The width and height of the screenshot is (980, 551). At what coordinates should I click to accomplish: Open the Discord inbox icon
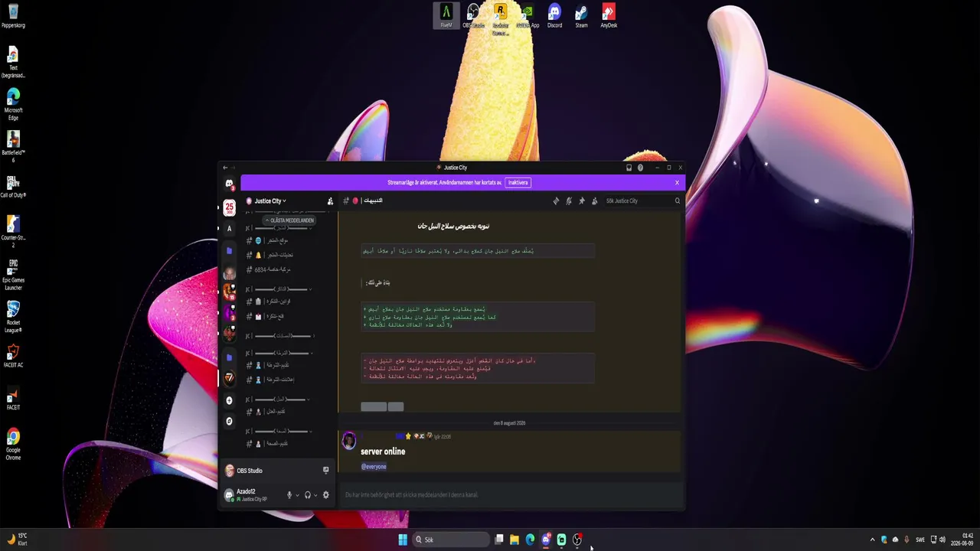[x=629, y=168]
